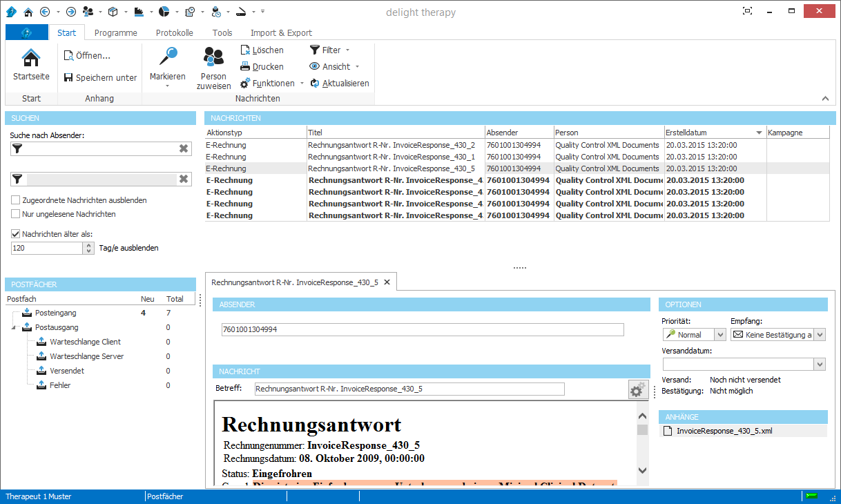Click the 'Speichern unter' button
The image size is (841, 504).
(x=99, y=77)
